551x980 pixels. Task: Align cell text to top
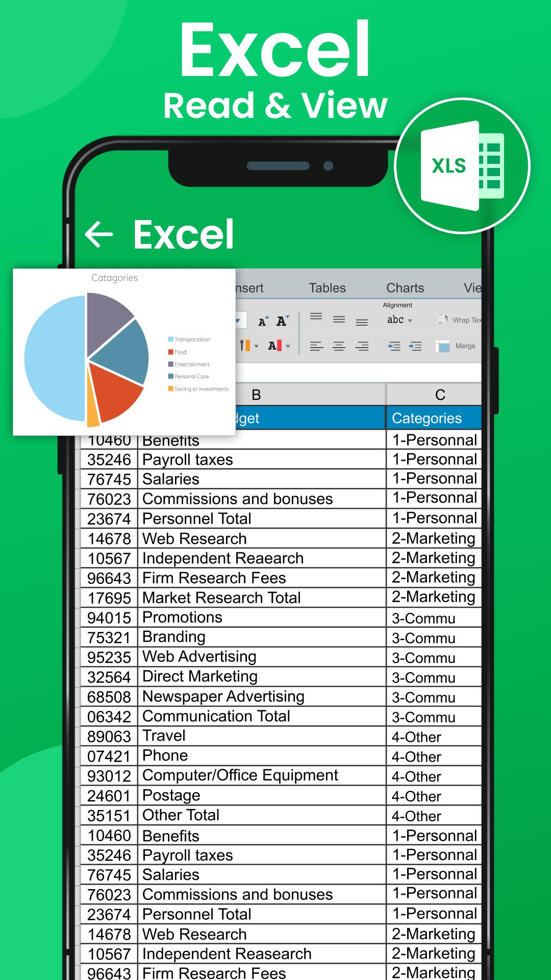(316, 317)
